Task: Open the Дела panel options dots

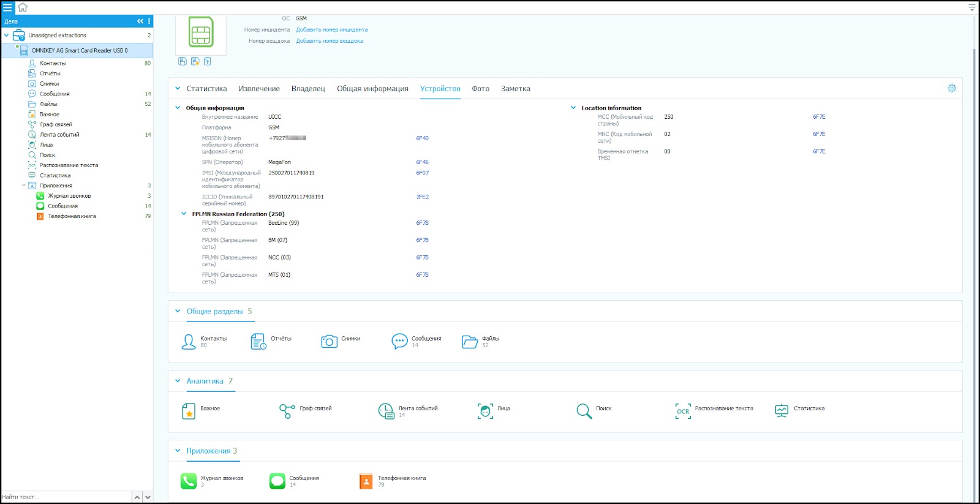Action: tap(149, 21)
